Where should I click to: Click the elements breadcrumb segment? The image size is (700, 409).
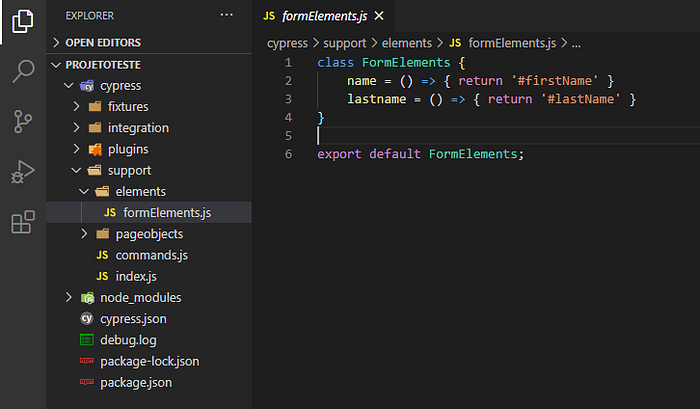(407, 43)
